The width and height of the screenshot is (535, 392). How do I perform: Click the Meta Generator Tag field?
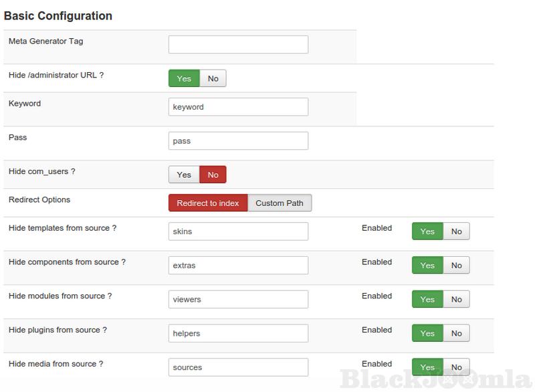coord(238,45)
